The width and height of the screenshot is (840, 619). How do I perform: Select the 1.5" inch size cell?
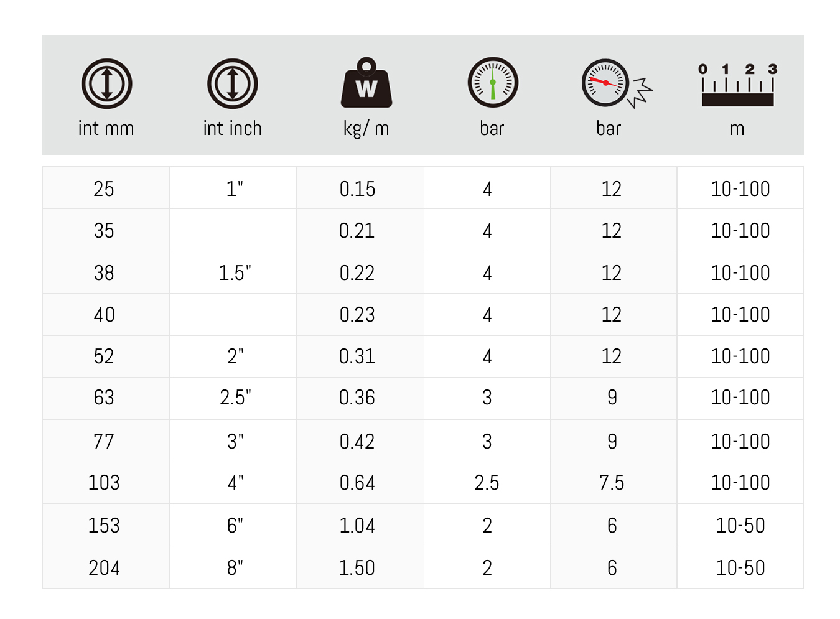click(x=235, y=273)
